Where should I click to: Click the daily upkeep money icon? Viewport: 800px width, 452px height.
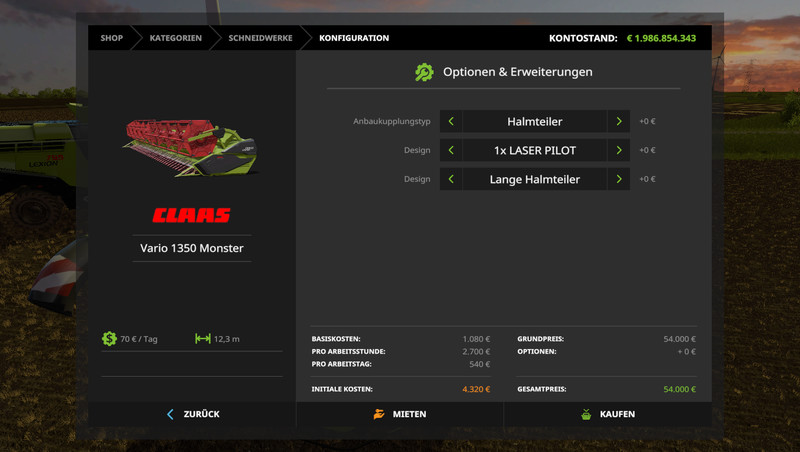(x=109, y=339)
